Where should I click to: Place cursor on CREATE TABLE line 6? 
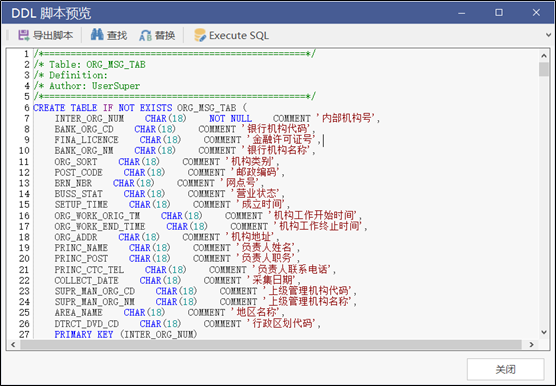pos(140,108)
